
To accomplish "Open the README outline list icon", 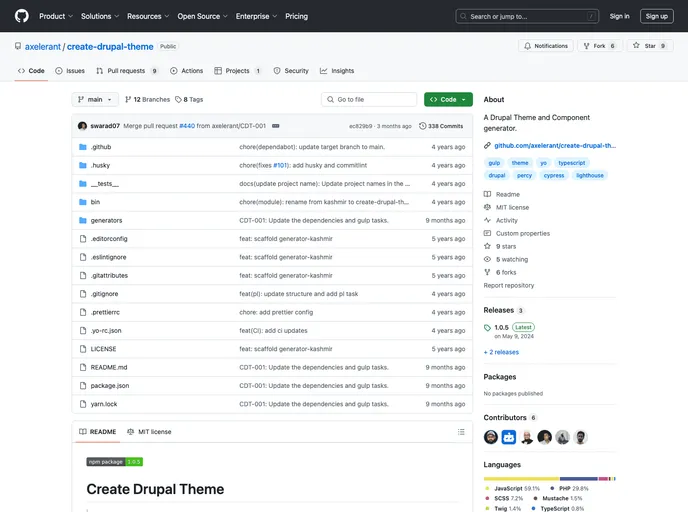I will coord(461,432).
